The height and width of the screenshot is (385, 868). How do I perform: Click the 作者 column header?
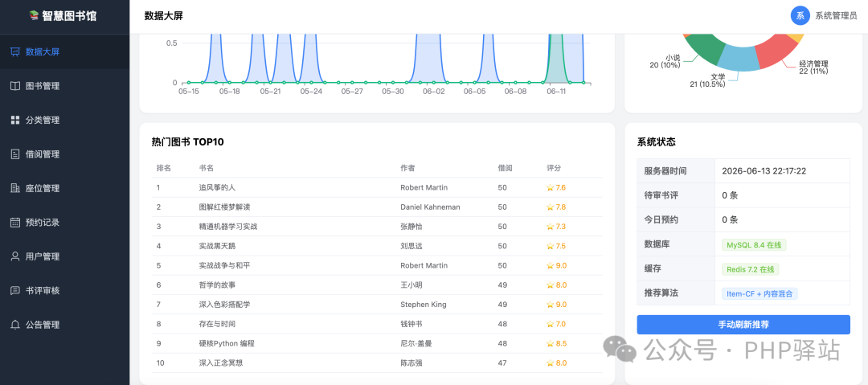tap(408, 168)
